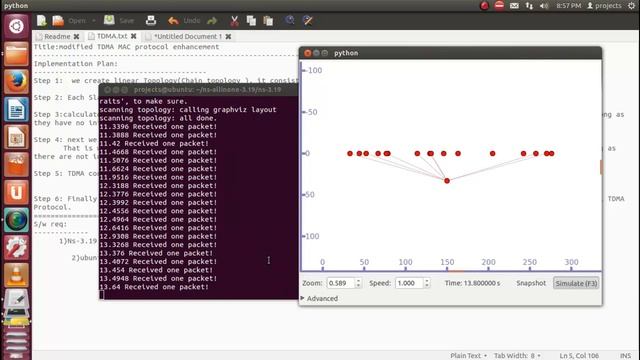
Task: Click the python visualizer window title bar
Action: pyautogui.click(x=450, y=53)
